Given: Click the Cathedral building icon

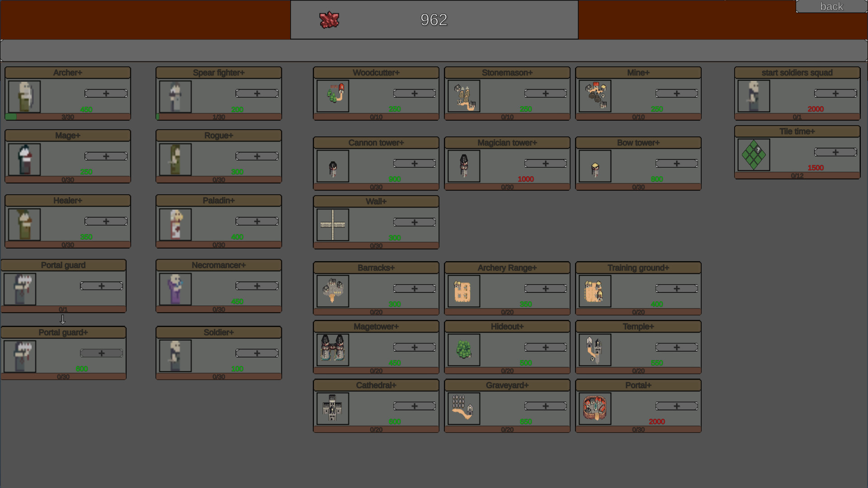Looking at the screenshot, I should (x=333, y=408).
